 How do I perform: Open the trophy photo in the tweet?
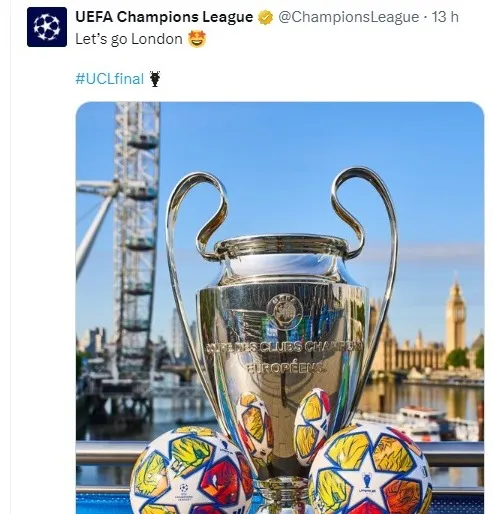280,308
